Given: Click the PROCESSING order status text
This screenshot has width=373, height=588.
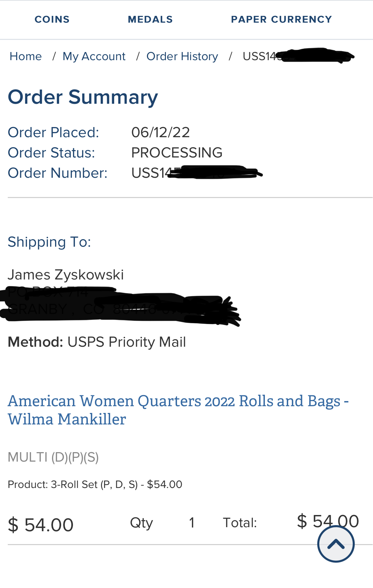Looking at the screenshot, I should 177,152.
